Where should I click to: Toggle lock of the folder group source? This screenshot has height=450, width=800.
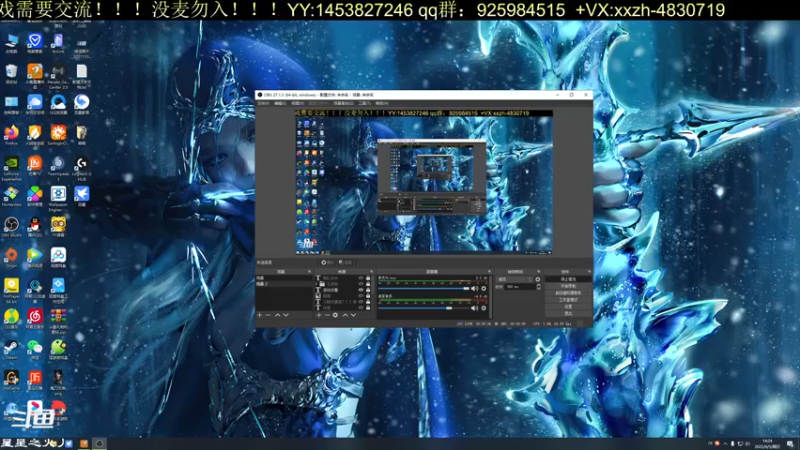click(x=368, y=284)
